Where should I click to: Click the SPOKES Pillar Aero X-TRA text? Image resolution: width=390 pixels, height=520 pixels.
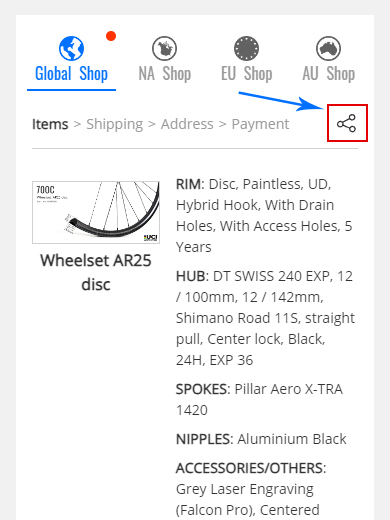click(x=259, y=399)
